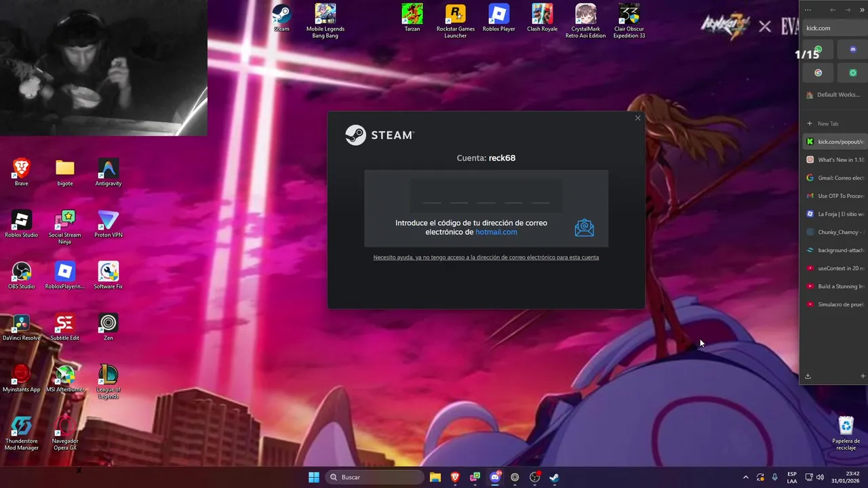Open downloads icon at sidebar bottom
Image resolution: width=868 pixels, height=488 pixels.
(808, 376)
